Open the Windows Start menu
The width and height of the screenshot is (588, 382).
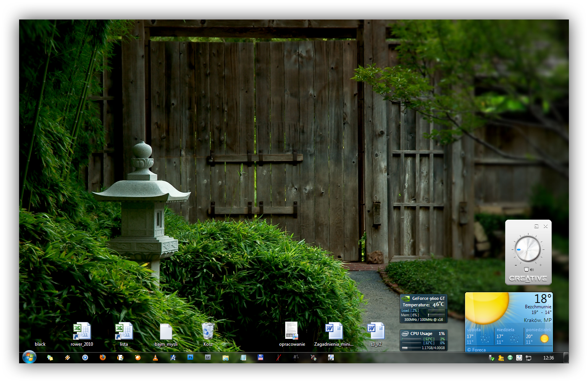point(29,357)
